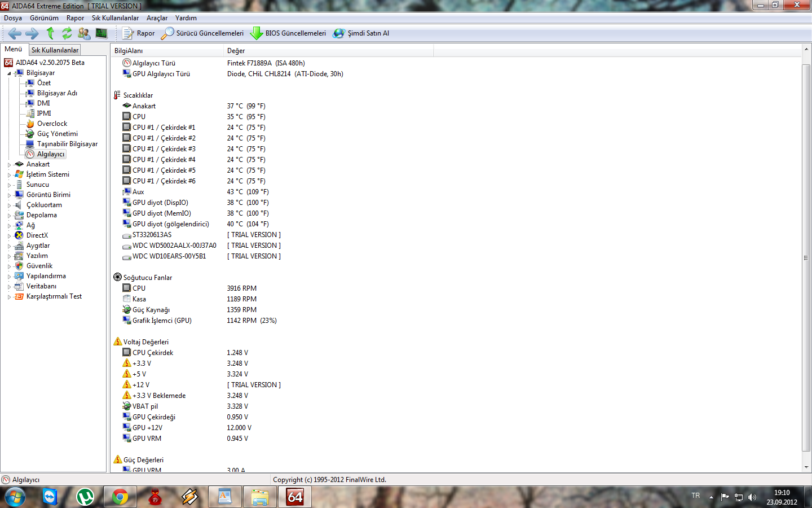812x508 pixels.
Task: Expand the Depolama tree node
Action: coord(9,216)
